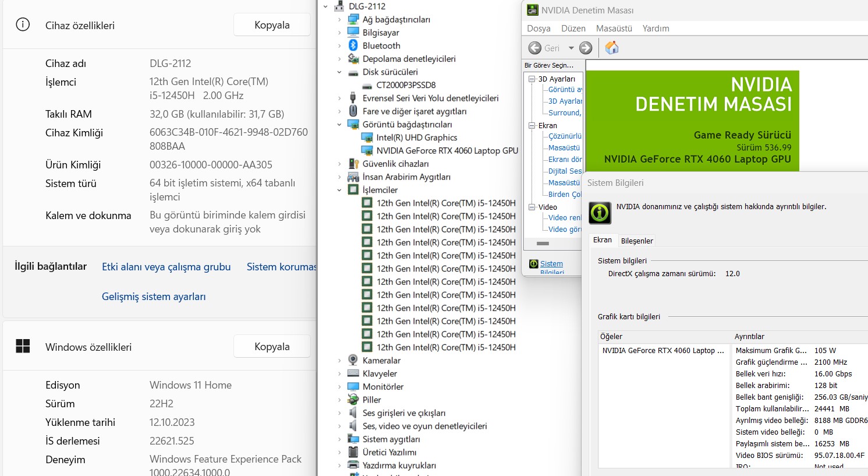Collapse Ekran in NVIDIA task tree
Image resolution: width=868 pixels, height=476 pixels.
pos(532,125)
